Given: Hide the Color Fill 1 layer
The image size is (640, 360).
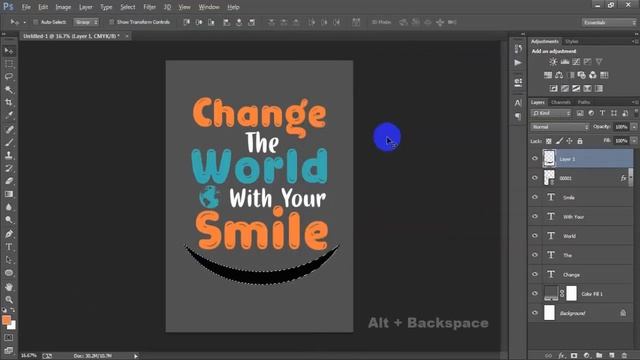Looking at the screenshot, I should click(535, 293).
